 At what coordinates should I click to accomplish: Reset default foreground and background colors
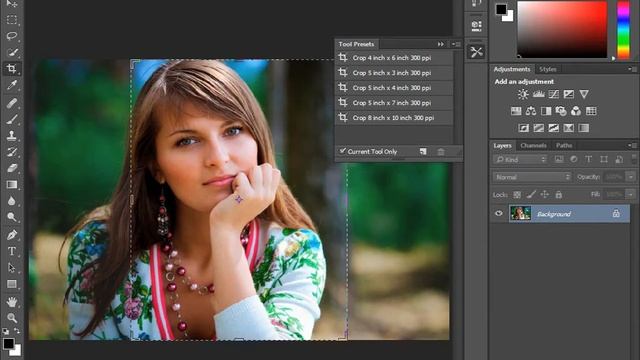pos(5,331)
